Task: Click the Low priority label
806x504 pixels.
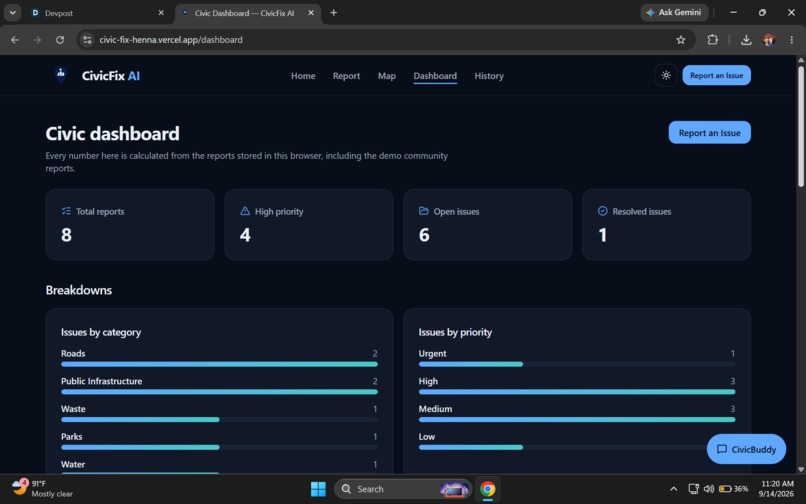Action: (x=427, y=437)
